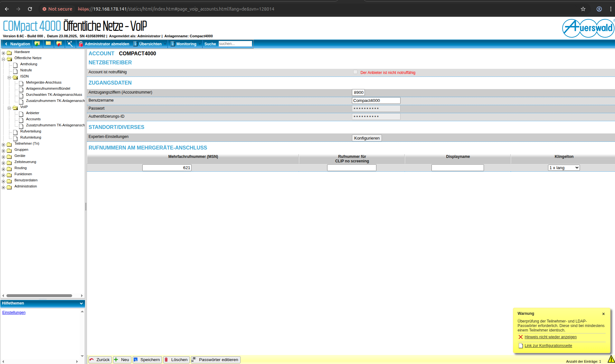This screenshot has width=615, height=364.
Task: Go back in browser history
Action: point(7,9)
